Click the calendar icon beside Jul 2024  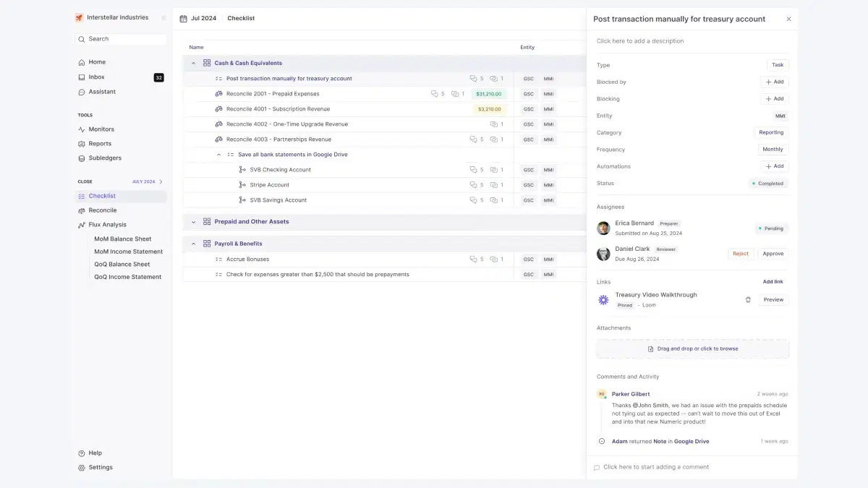(x=183, y=19)
